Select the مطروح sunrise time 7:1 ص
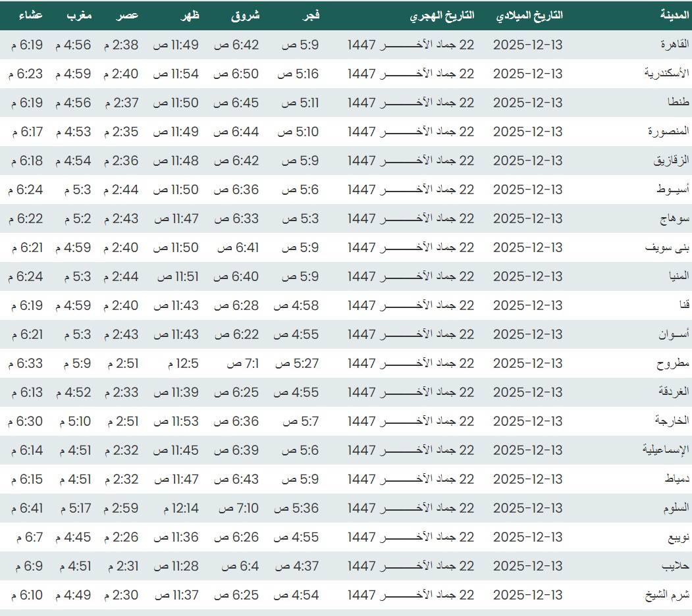The image size is (692, 616). pos(243,363)
